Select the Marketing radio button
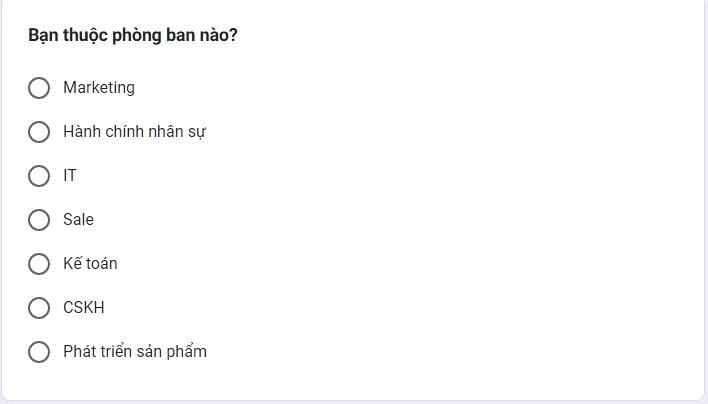Viewport: 708px width, 404px height. point(39,88)
